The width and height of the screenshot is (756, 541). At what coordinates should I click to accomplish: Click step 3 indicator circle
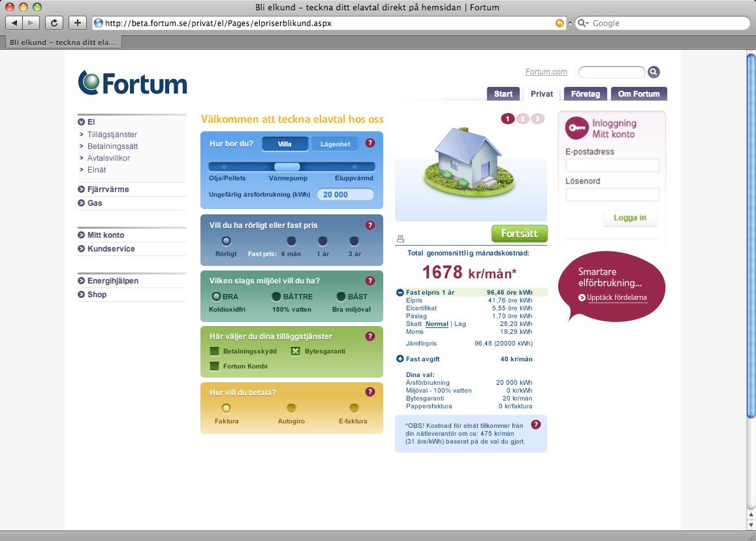click(x=537, y=119)
